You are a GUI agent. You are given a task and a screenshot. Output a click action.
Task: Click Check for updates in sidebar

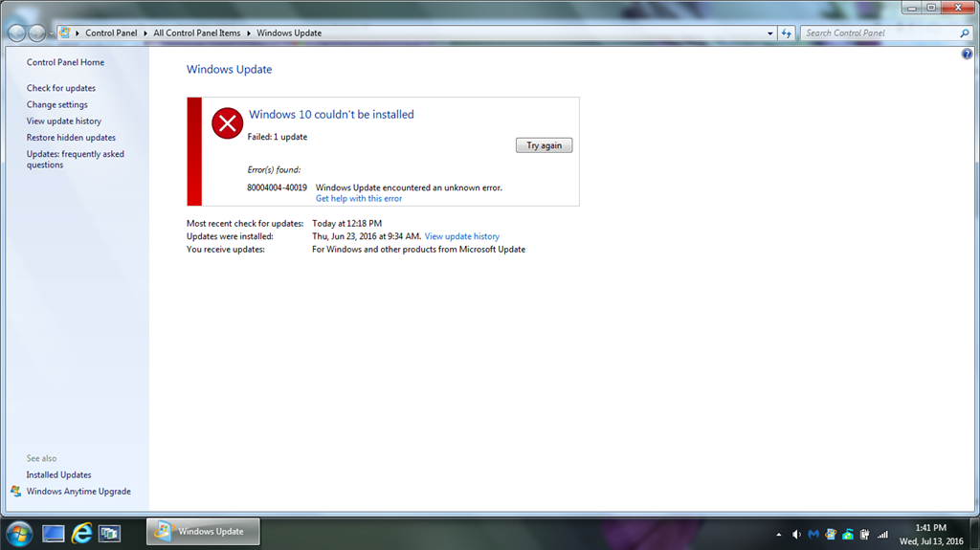pos(61,88)
